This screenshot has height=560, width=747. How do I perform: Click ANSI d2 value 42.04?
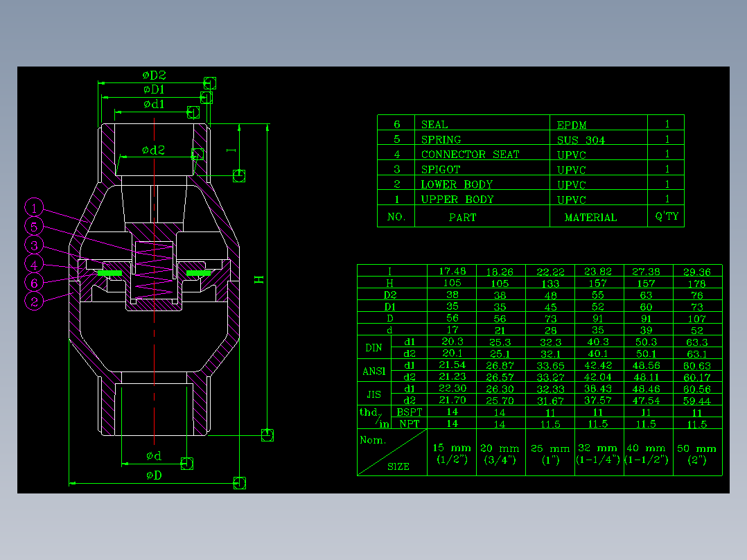pos(598,377)
